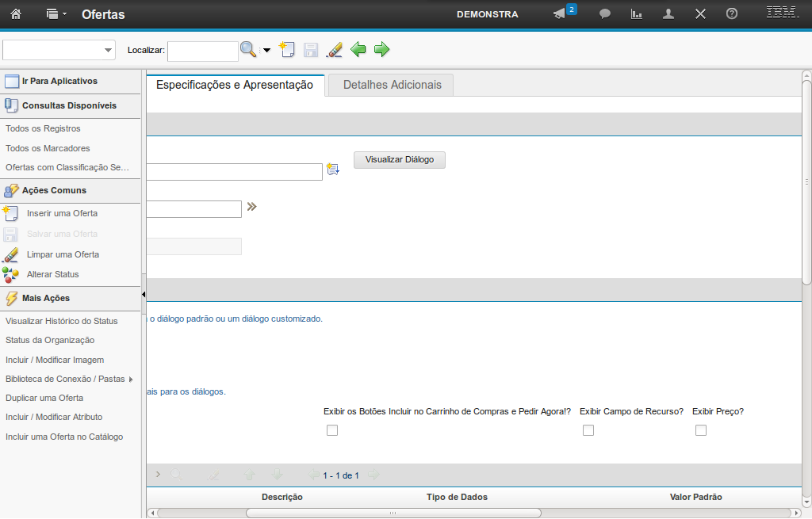Check the Exibir Preço checkbox
The image size is (812, 519).
tap(701, 430)
